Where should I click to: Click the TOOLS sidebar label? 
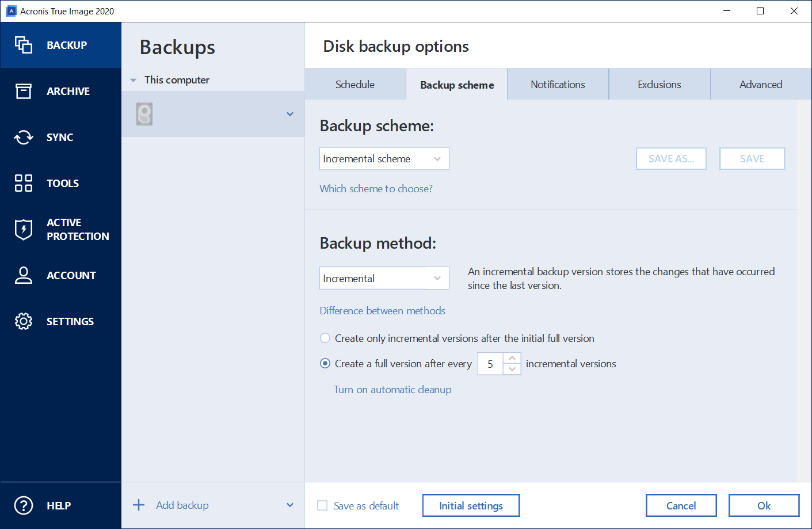pyautogui.click(x=63, y=183)
